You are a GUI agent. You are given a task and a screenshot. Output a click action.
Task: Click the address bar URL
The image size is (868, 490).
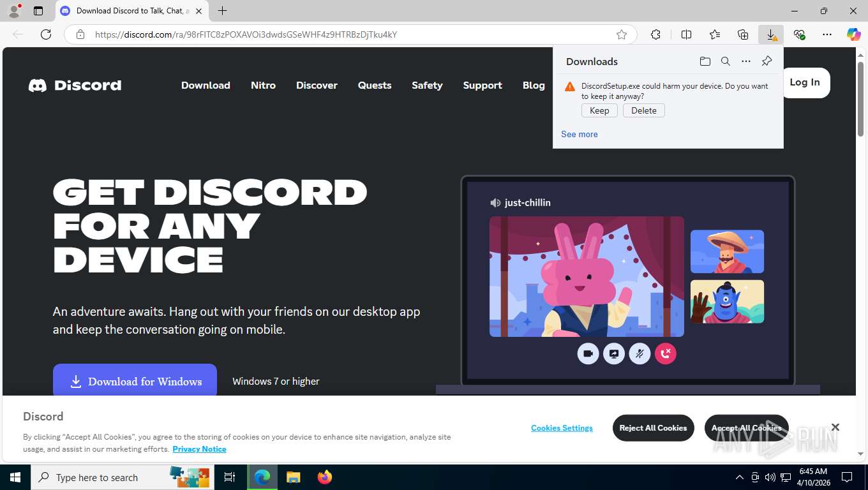click(246, 34)
